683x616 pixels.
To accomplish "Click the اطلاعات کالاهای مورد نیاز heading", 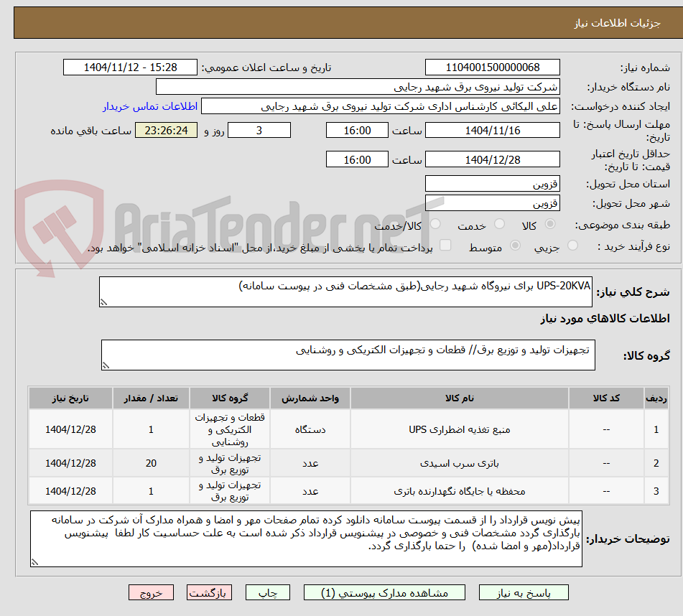I will click(605, 319).
